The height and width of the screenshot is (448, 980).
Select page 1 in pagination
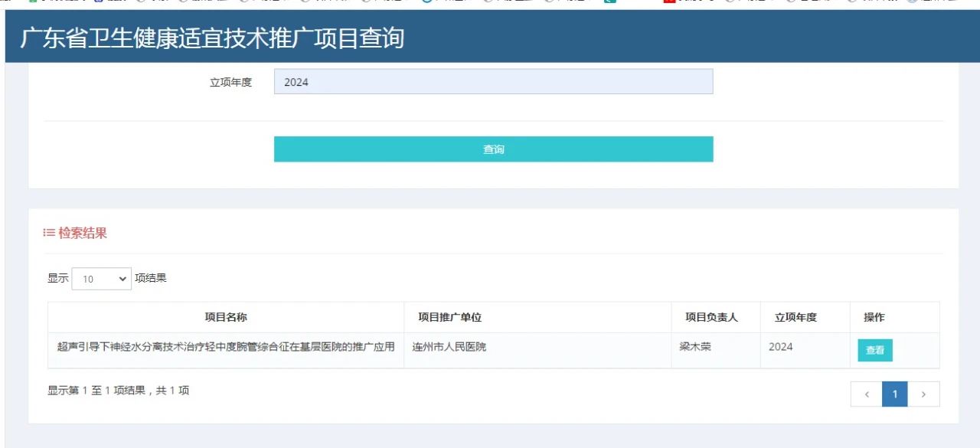coord(895,394)
